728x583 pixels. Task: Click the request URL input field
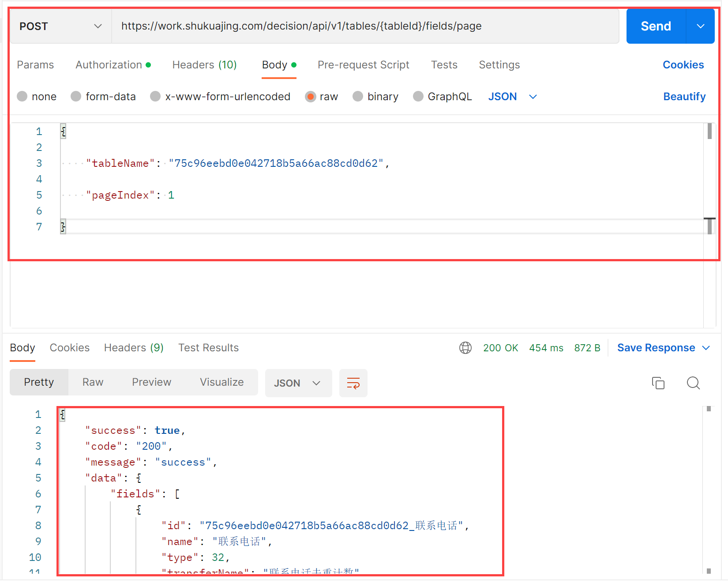365,26
